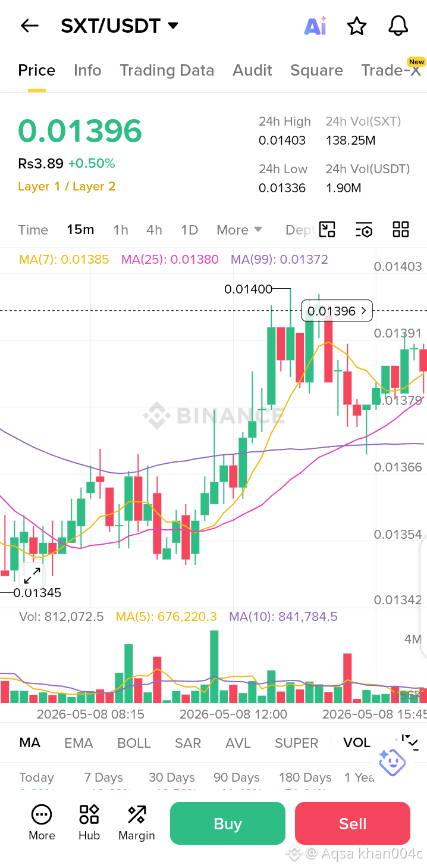Open the Square tab

(x=316, y=70)
